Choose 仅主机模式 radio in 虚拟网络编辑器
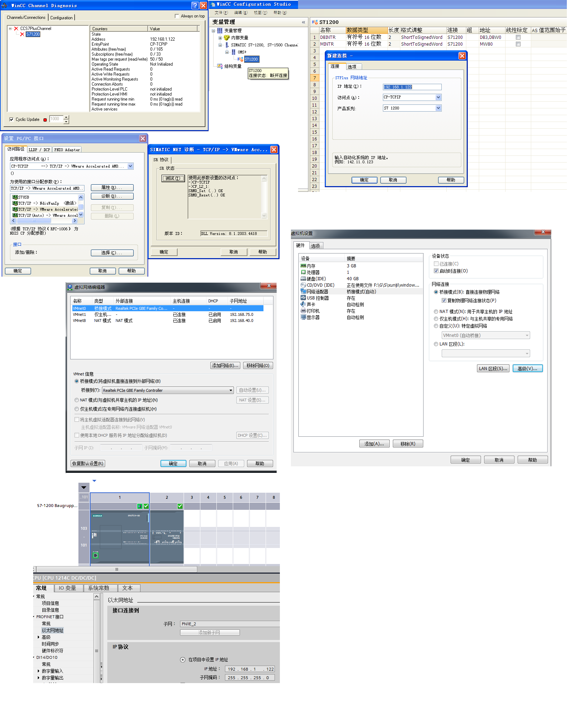The height and width of the screenshot is (728, 569). [x=77, y=409]
